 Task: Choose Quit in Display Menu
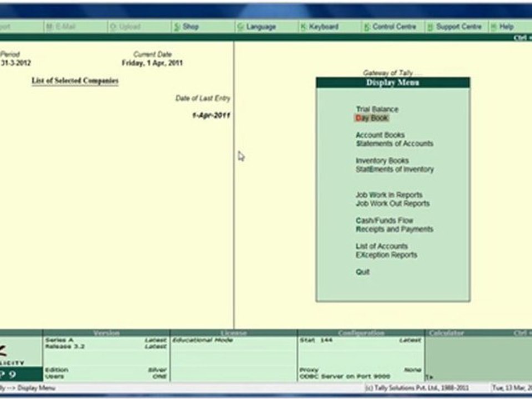(x=362, y=272)
